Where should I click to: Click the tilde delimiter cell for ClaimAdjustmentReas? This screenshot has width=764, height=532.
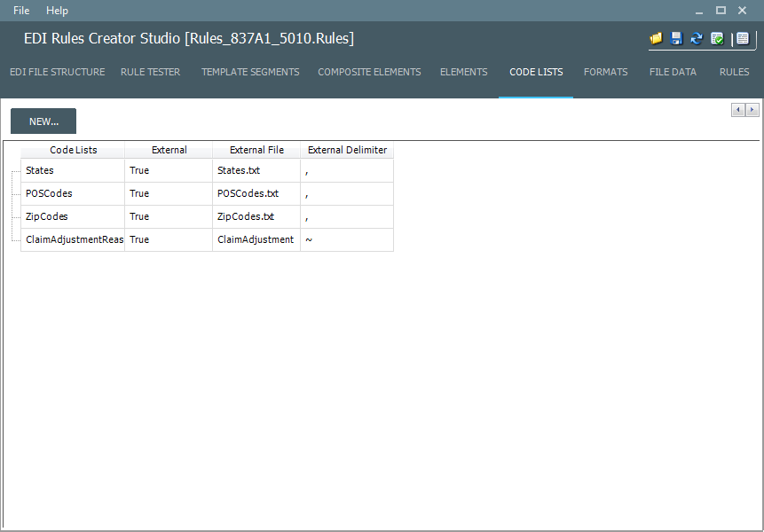coord(347,239)
